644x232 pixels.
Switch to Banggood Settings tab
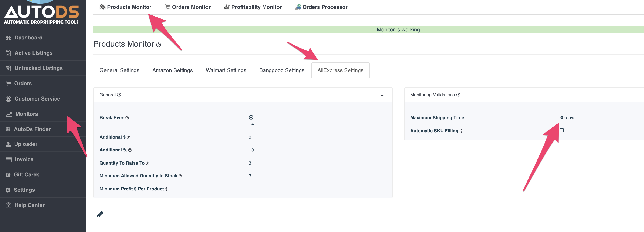(281, 70)
